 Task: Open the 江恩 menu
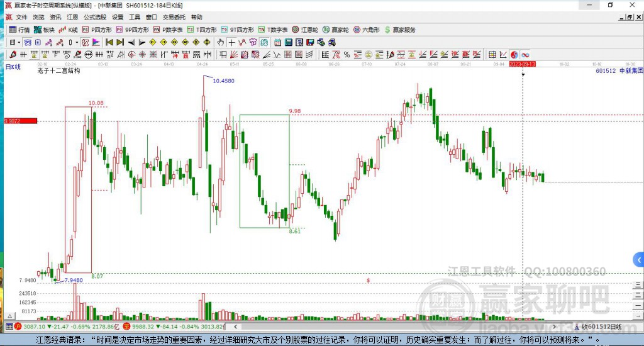pos(73,17)
